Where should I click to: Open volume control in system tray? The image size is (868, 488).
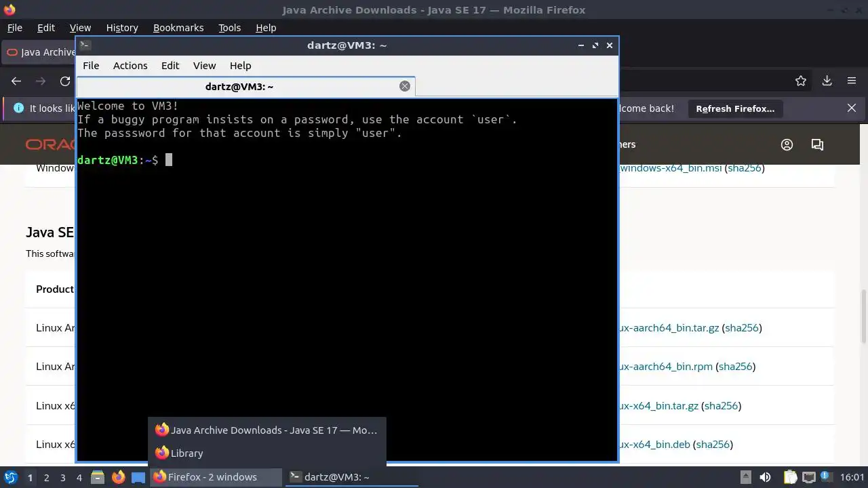(x=765, y=477)
